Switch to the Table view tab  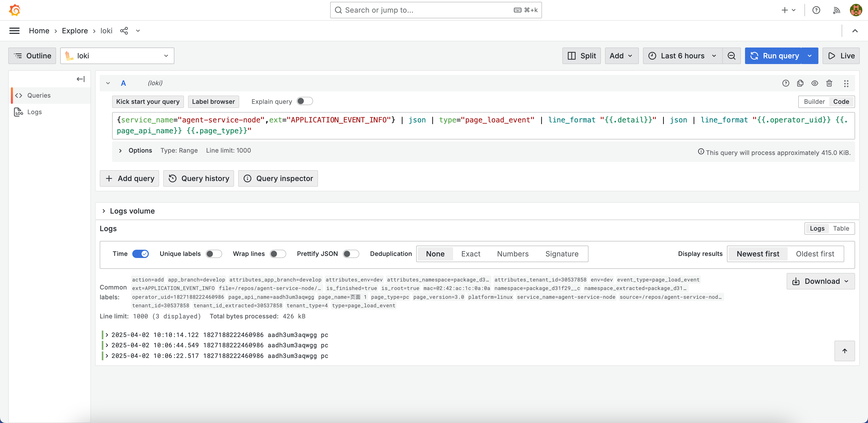(841, 228)
